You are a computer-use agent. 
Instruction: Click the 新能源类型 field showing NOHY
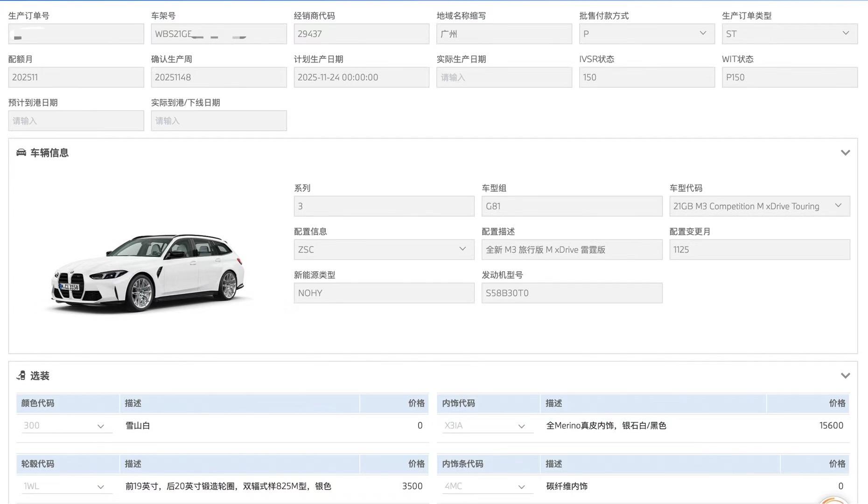(x=384, y=293)
